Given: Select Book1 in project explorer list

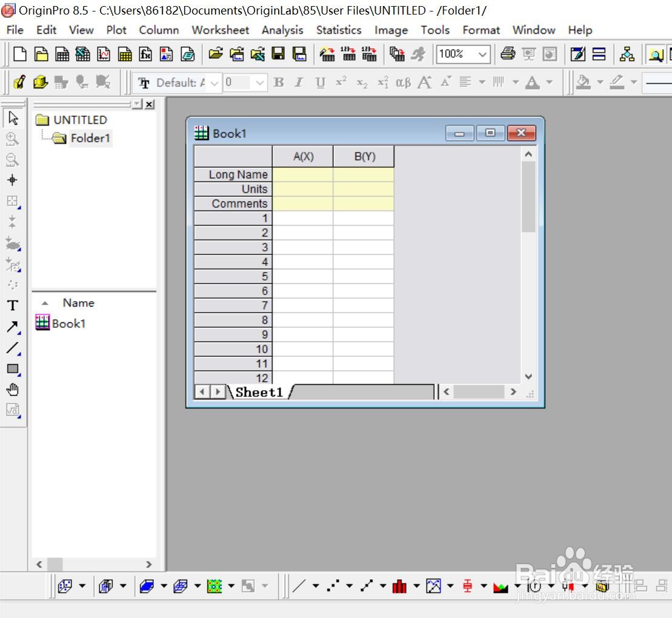Looking at the screenshot, I should click(x=68, y=324).
